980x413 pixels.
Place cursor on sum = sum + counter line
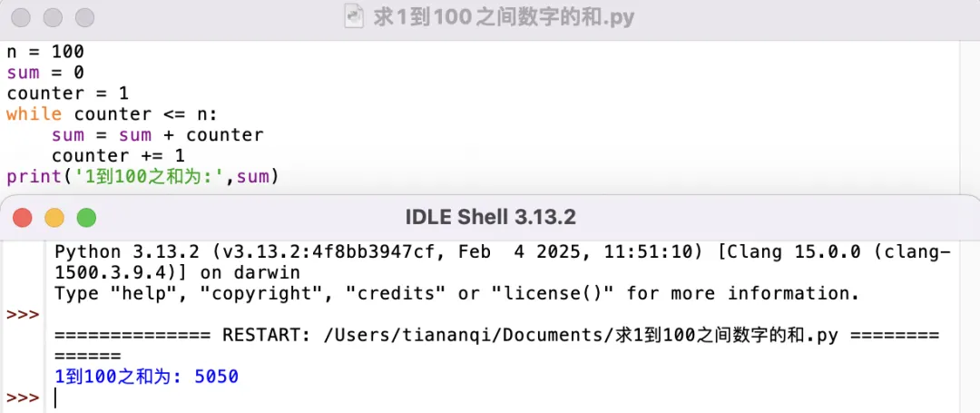click(158, 135)
